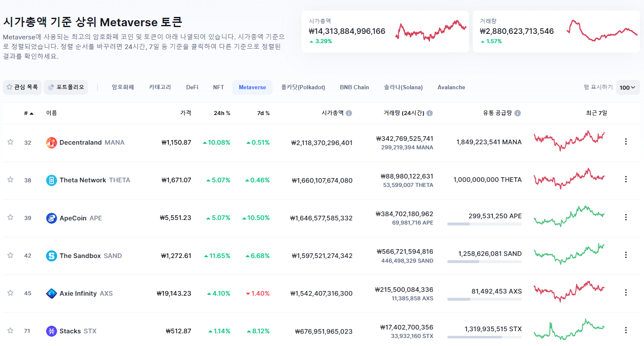
Task: Click the Axie Infinity coin logo
Action: pos(52,294)
